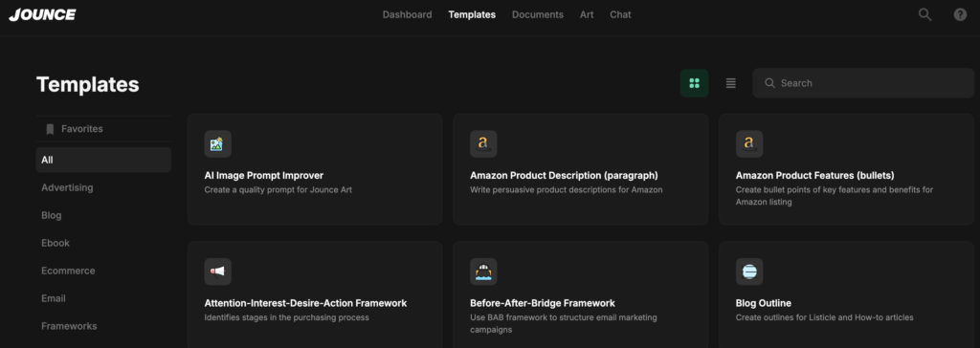Click the Amazon Product Features card icon

[x=748, y=143]
